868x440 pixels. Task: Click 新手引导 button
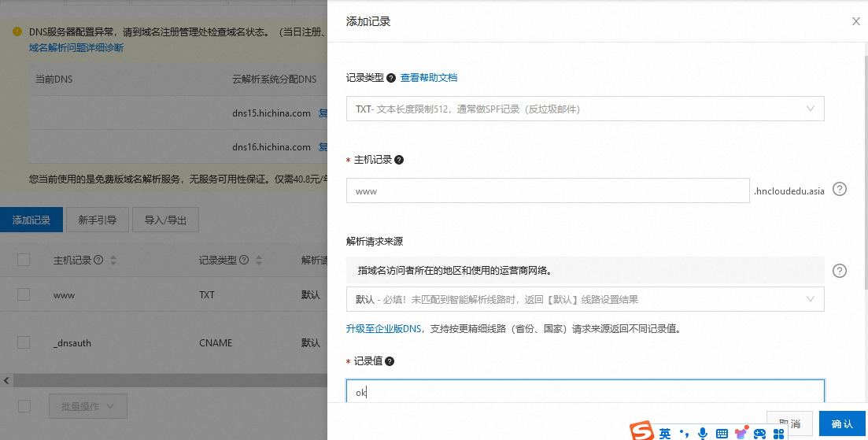[98, 220]
